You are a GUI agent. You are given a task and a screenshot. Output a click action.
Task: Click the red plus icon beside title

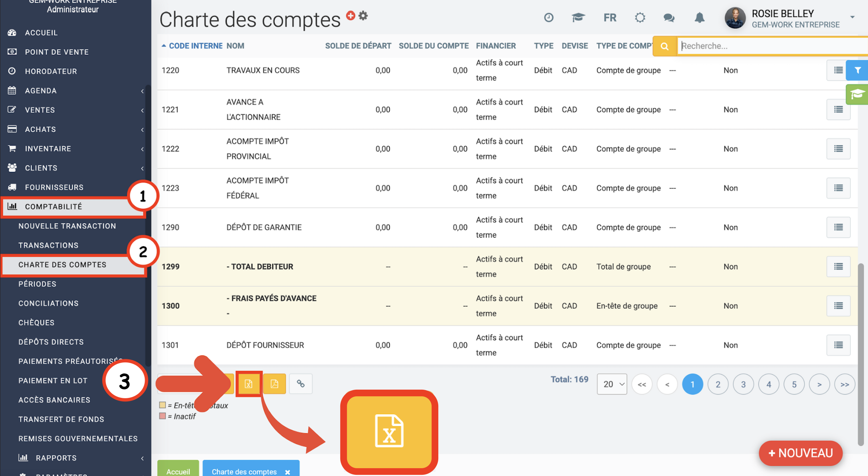pos(350,16)
